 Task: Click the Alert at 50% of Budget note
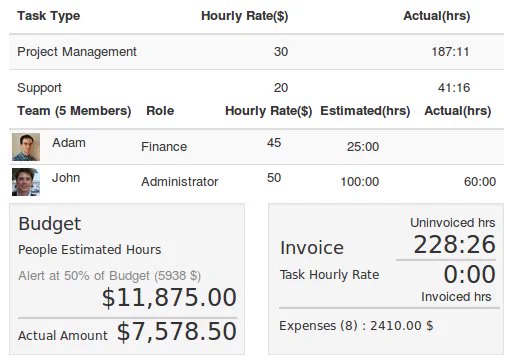(x=110, y=276)
